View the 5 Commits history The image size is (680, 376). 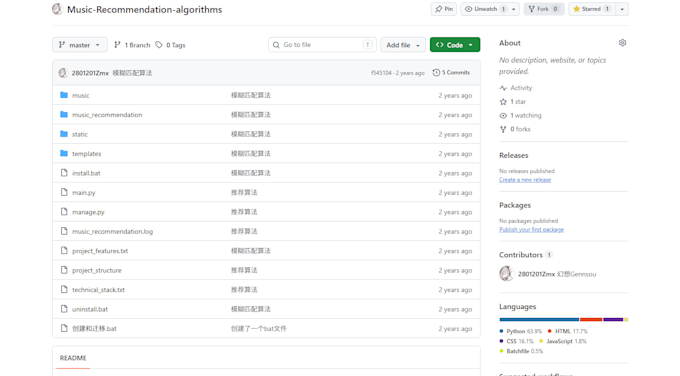pyautogui.click(x=451, y=72)
